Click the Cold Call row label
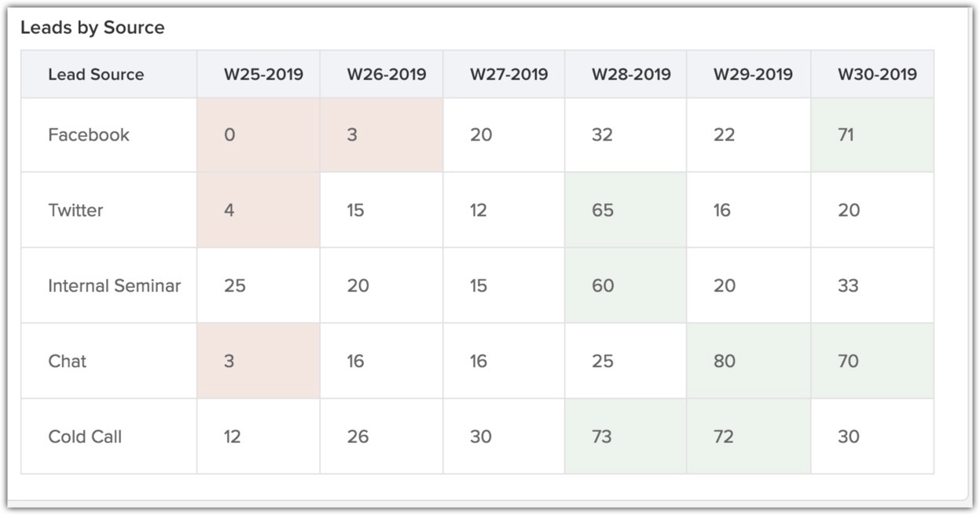Image resolution: width=980 pixels, height=515 pixels. 85,436
